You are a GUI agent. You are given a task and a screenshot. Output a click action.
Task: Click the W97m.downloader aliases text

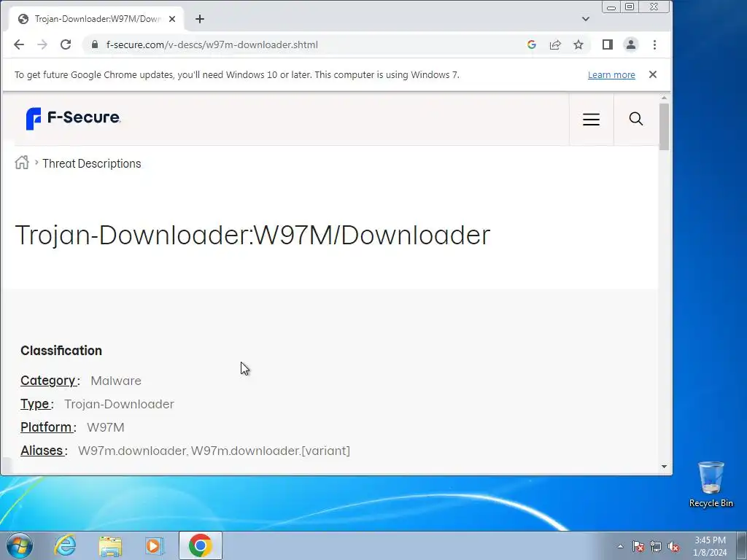[214, 451]
